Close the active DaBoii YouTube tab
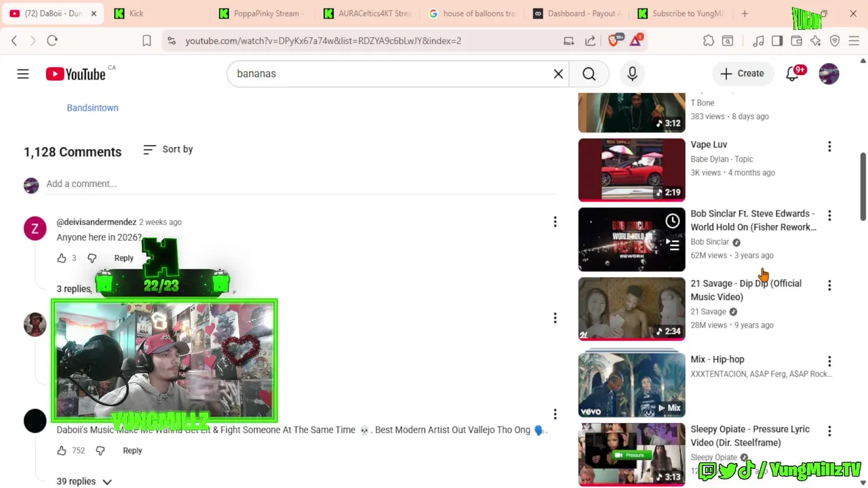Screen dimensions: 868x488 point(94,14)
